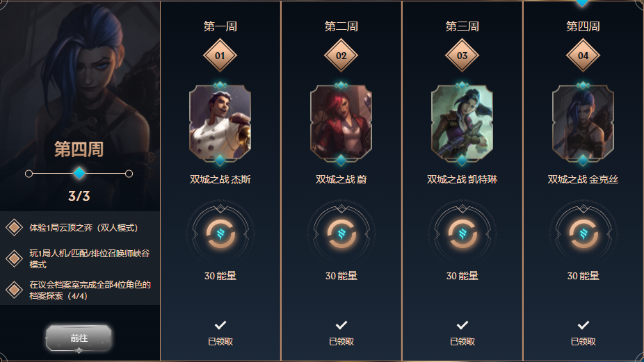The image size is (644, 362).
Task: Select the 02 diamond badge
Action: (x=341, y=56)
